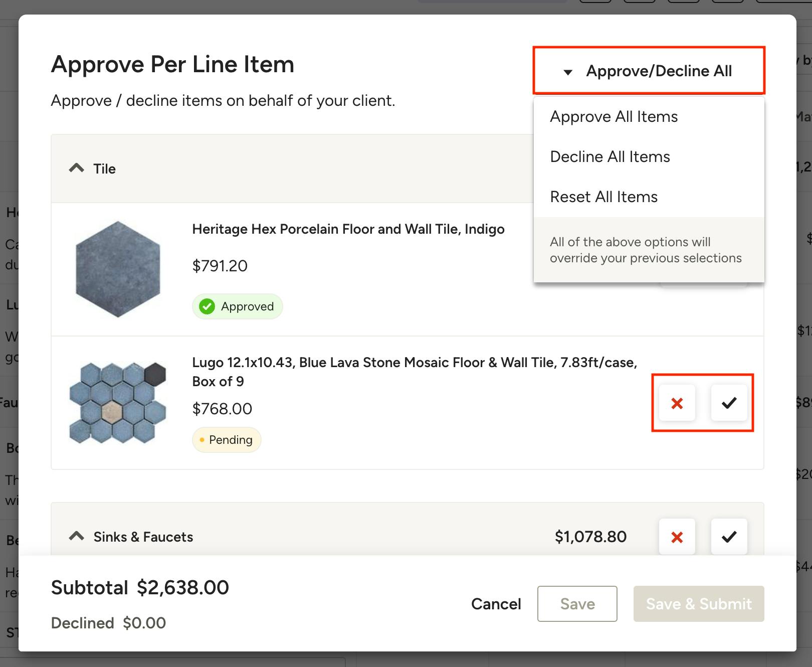
Task: Click the Pending status badge
Action: 227,440
